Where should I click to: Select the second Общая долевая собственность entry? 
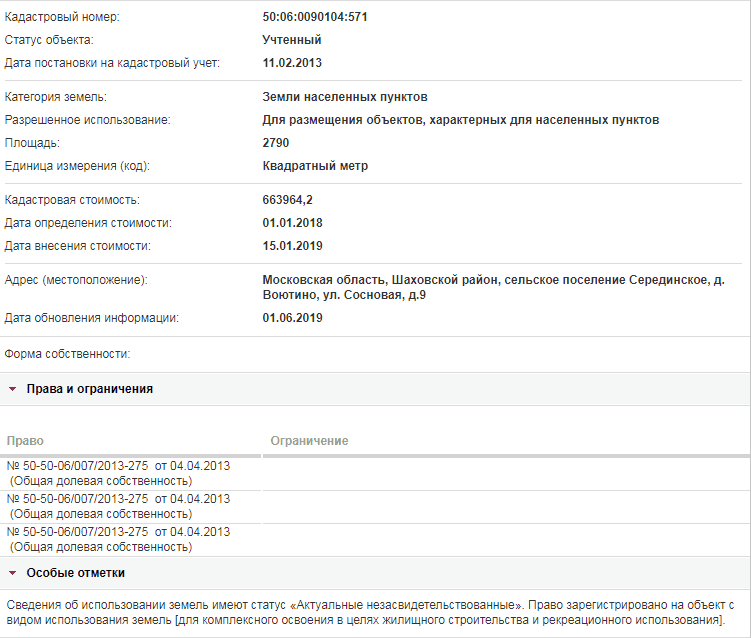pyautogui.click(x=101, y=514)
